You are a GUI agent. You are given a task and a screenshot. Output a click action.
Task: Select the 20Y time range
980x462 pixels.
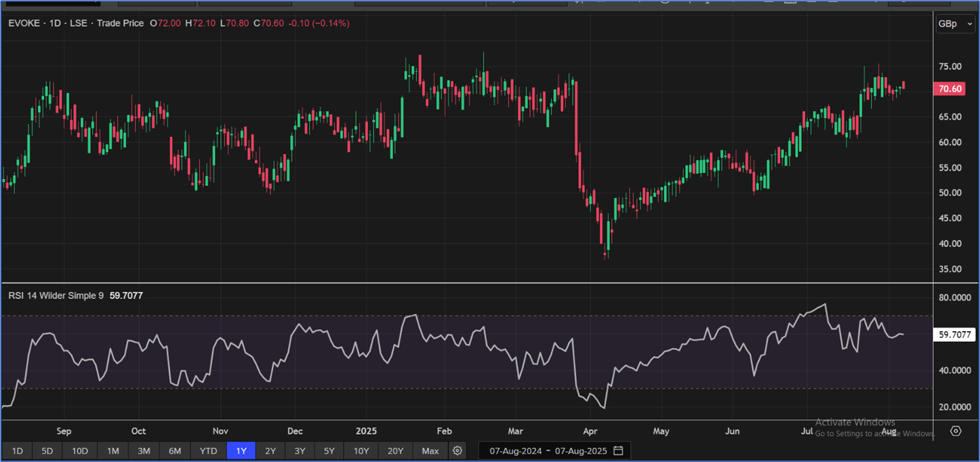(x=395, y=450)
